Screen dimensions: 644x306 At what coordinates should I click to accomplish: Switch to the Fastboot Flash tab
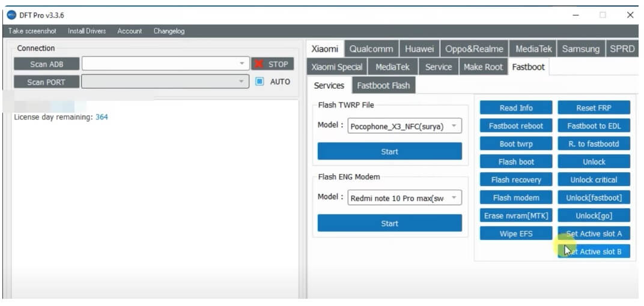coord(383,85)
